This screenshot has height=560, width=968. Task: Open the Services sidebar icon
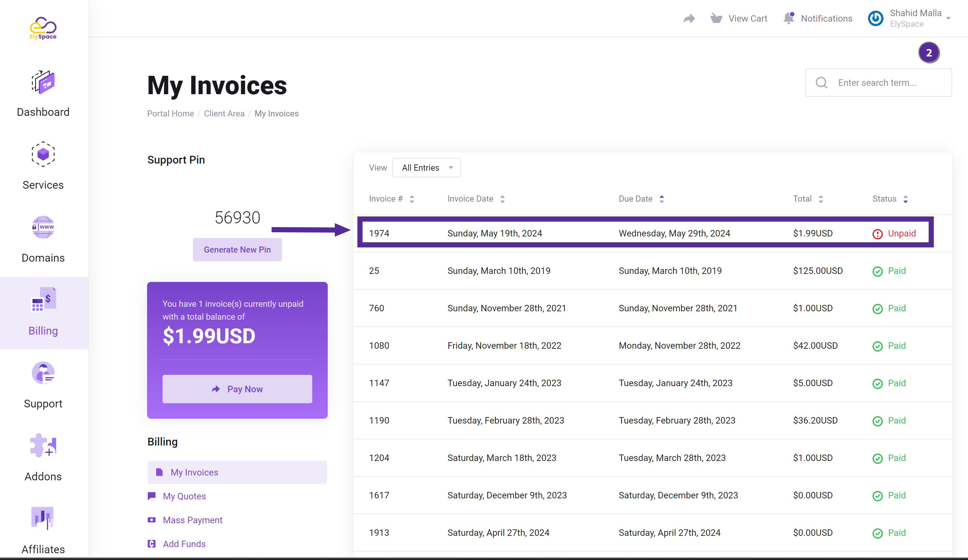pos(43,155)
